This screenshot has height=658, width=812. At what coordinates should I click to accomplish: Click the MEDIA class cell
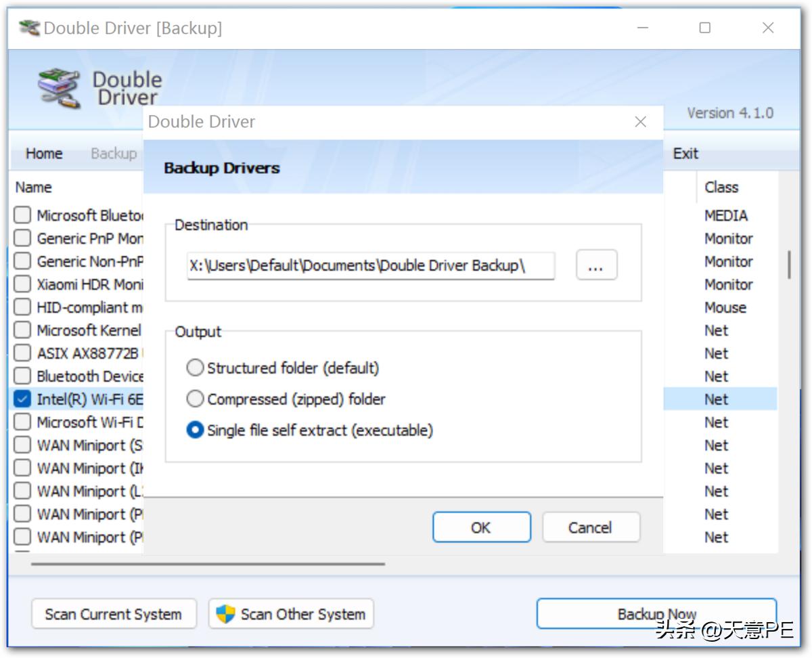tap(725, 215)
